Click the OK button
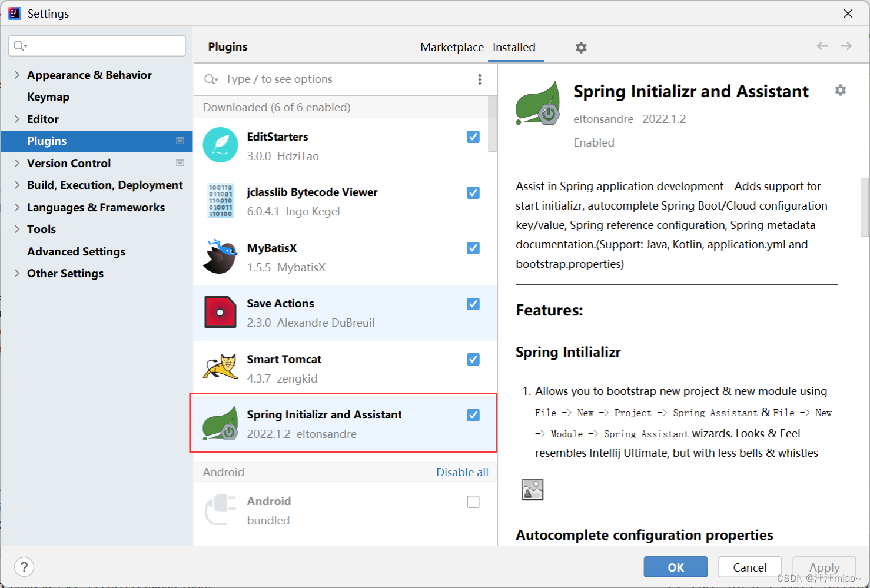Image resolution: width=870 pixels, height=588 pixels. coord(676,567)
